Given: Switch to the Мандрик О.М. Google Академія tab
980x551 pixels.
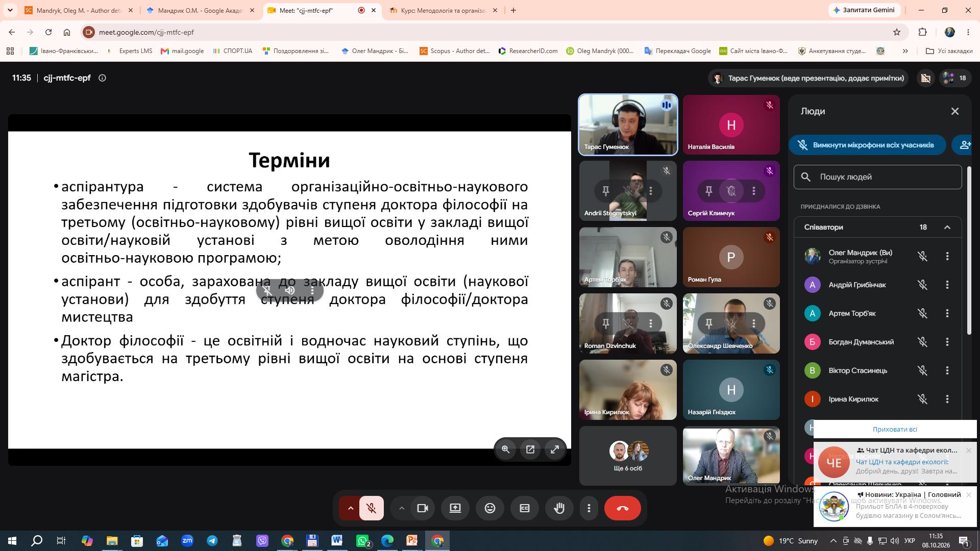Looking at the screenshot, I should point(200,10).
